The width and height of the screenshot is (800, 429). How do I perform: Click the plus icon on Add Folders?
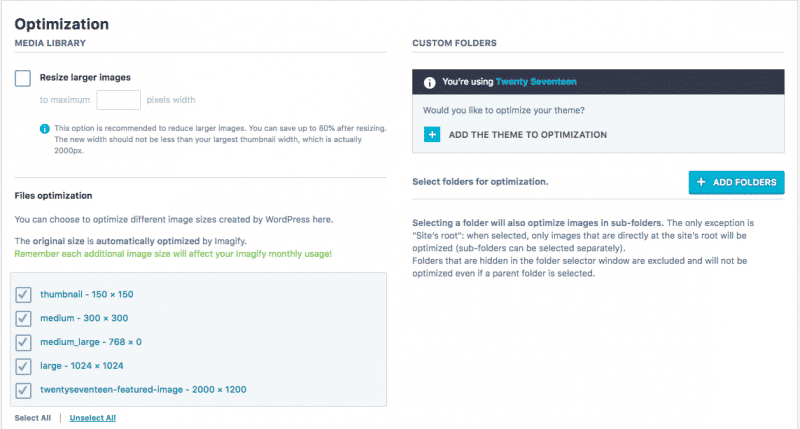[x=702, y=182]
